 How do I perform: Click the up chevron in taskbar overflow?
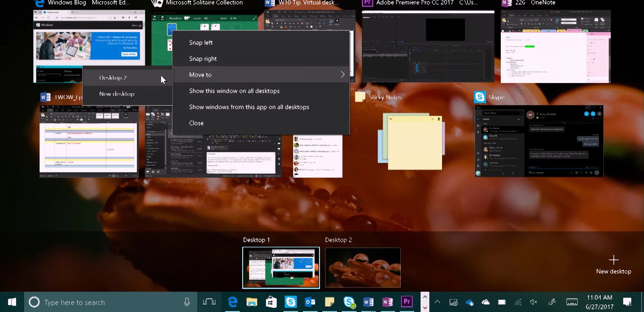425,297
